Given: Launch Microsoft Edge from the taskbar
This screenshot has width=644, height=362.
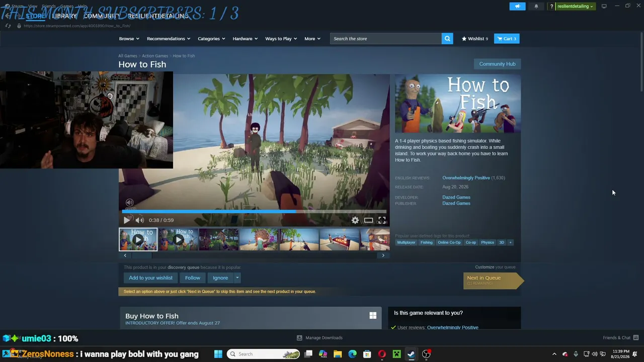Looking at the screenshot, I should pos(352,354).
